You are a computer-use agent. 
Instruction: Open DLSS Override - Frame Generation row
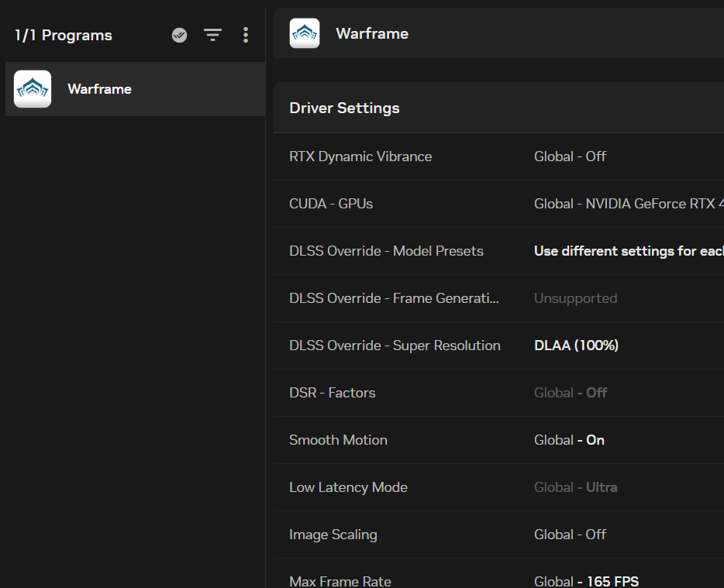498,298
